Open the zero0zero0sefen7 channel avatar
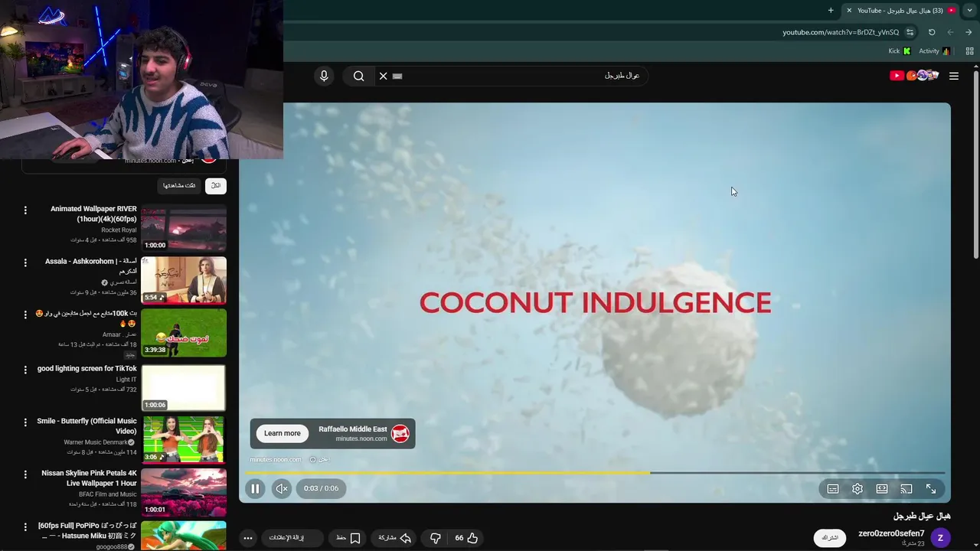Viewport: 980px width, 551px height. [x=940, y=538]
